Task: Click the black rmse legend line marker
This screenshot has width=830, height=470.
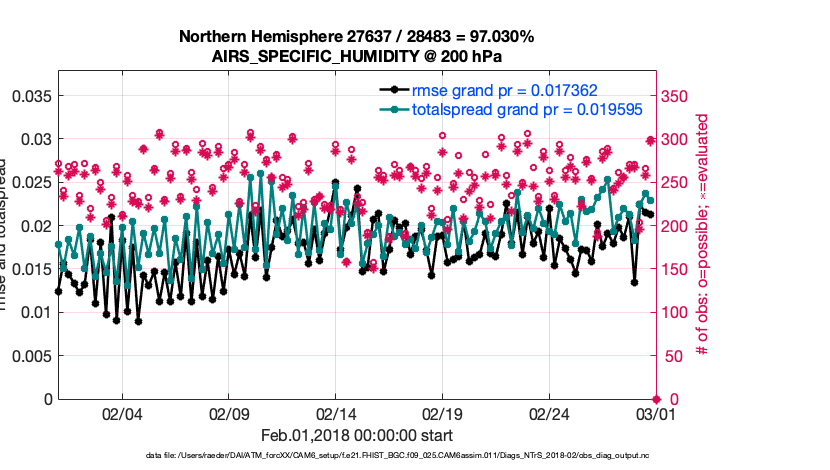Action: tap(398, 90)
